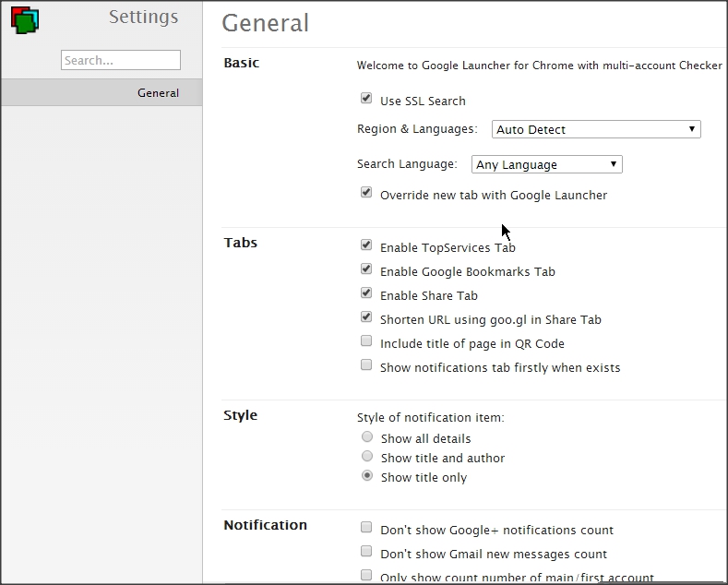
Task: Select Show title only radio button
Action: tap(367, 476)
